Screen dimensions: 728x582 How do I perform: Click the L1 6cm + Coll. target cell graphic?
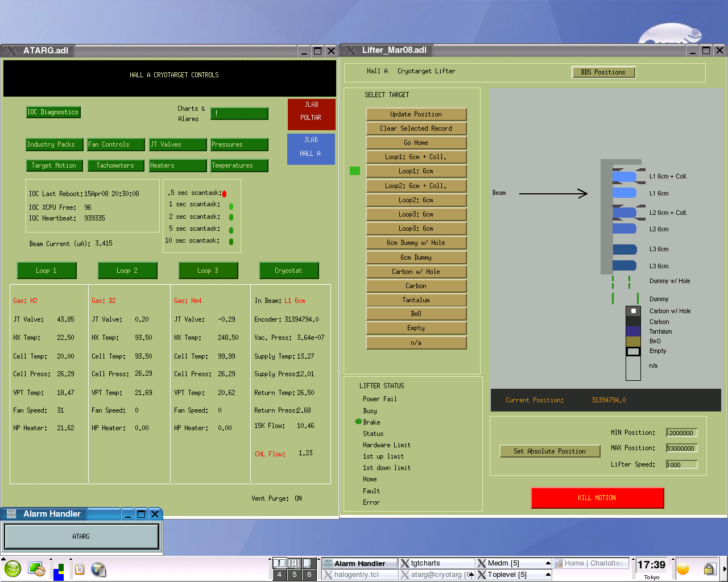coord(624,177)
